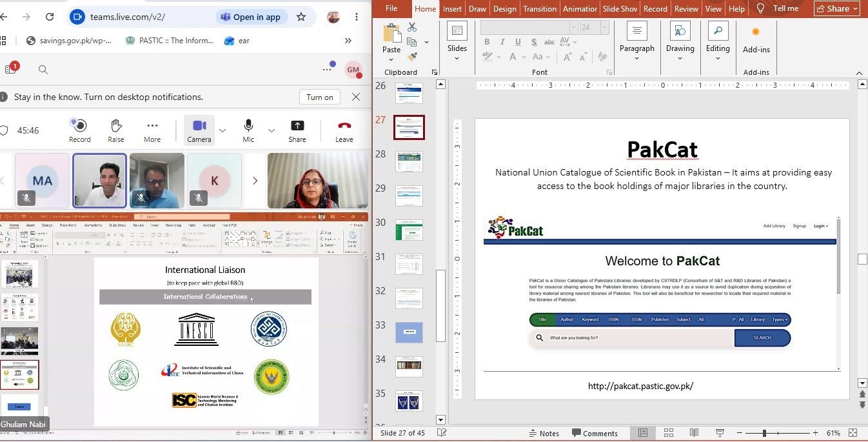868x442 pixels.
Task: Toggle the Camera in the Teams meeting
Action: pyautogui.click(x=199, y=130)
